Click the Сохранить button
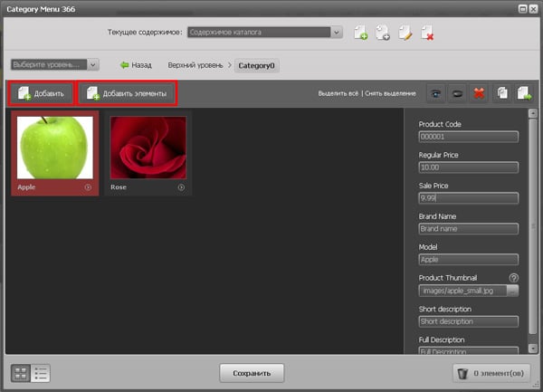Image resolution: width=543 pixels, height=392 pixels. pos(252,372)
